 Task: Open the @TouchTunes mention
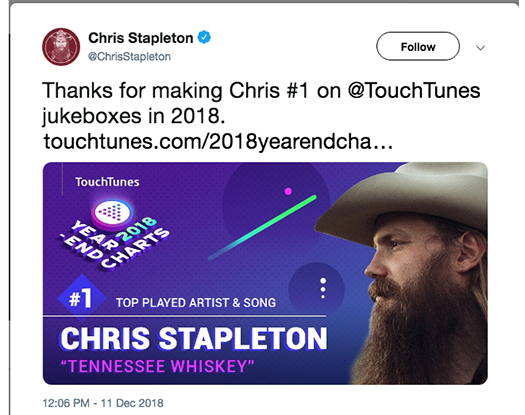(414, 90)
